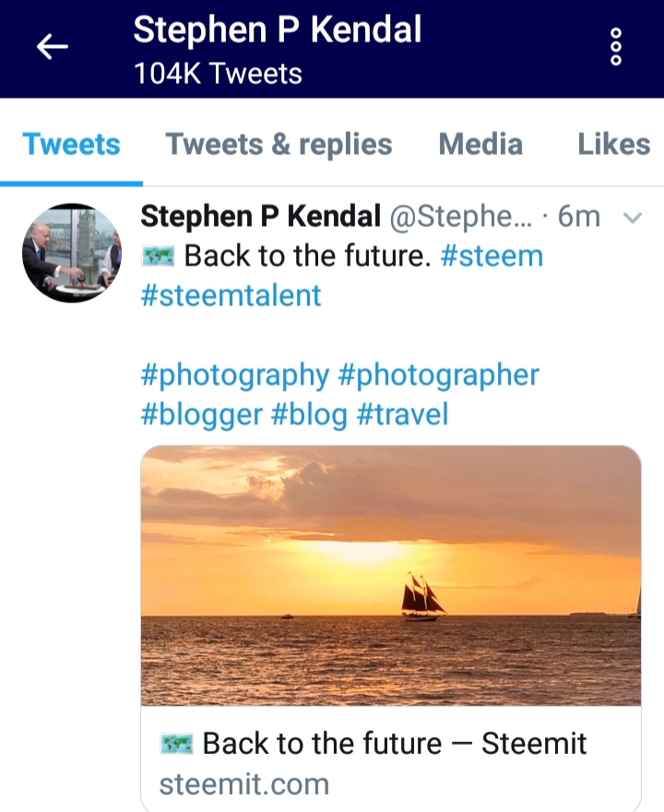Switch to the Tweets & replies tab
Screen dimensions: 664x812
point(279,145)
